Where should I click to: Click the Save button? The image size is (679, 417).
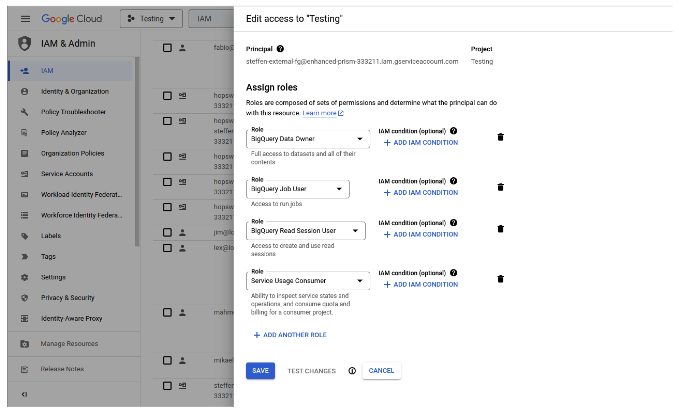(x=260, y=371)
